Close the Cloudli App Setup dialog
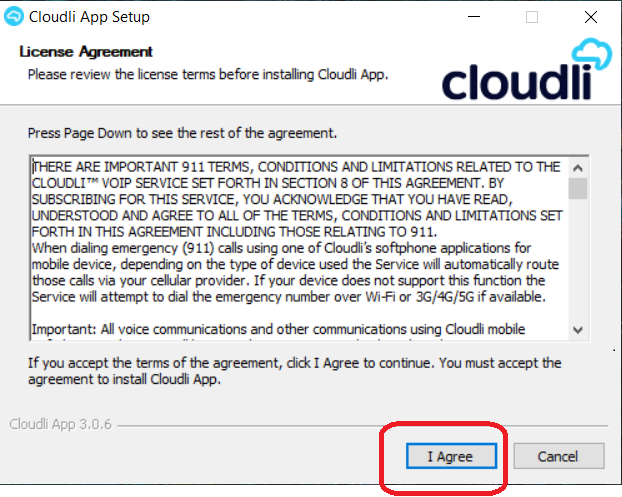 coord(591,17)
